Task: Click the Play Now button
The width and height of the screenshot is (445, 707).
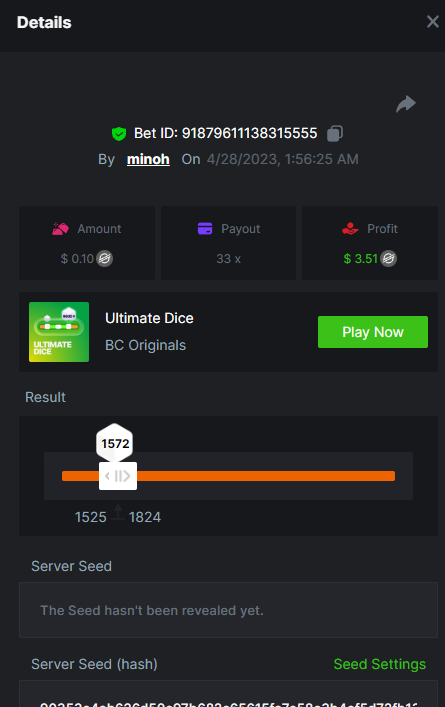Action: (x=373, y=332)
